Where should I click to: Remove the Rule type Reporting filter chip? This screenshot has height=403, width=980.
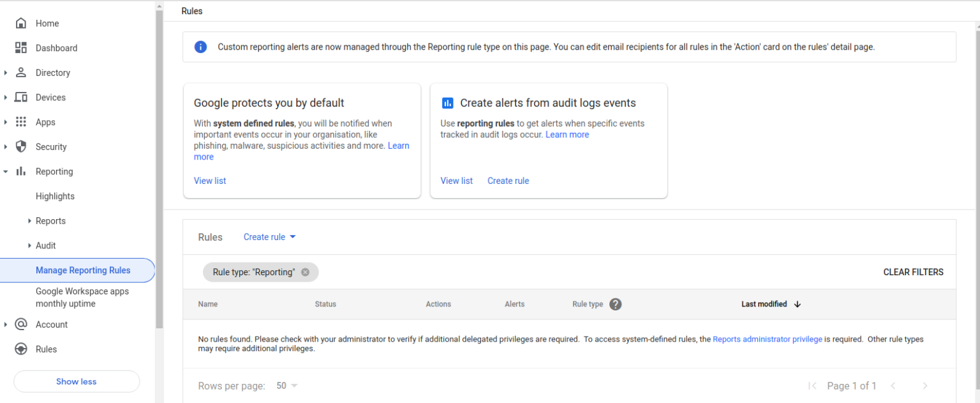(305, 271)
